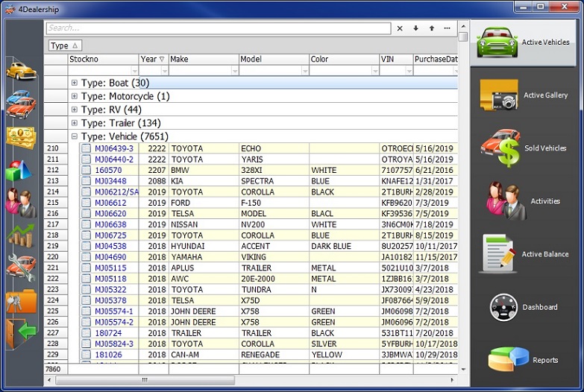Viewport: 584px width, 392px height.
Task: Open the Make column filter dropdown
Action: [234, 71]
